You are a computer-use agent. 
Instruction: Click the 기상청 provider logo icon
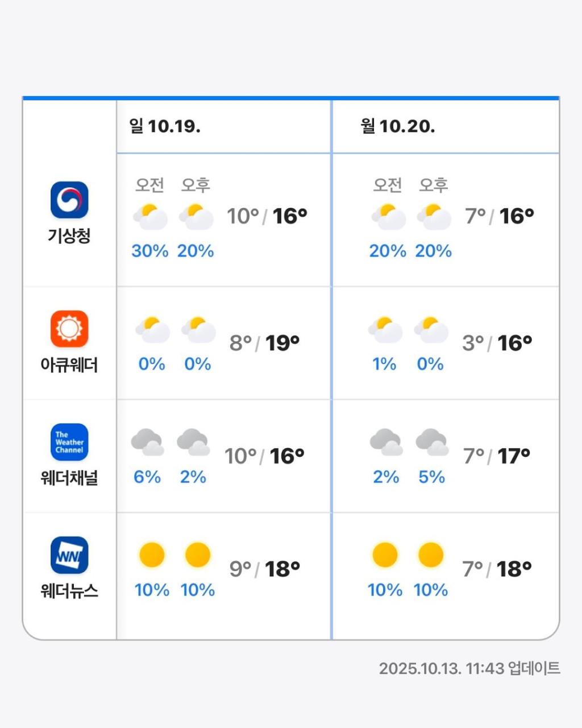pos(69,200)
